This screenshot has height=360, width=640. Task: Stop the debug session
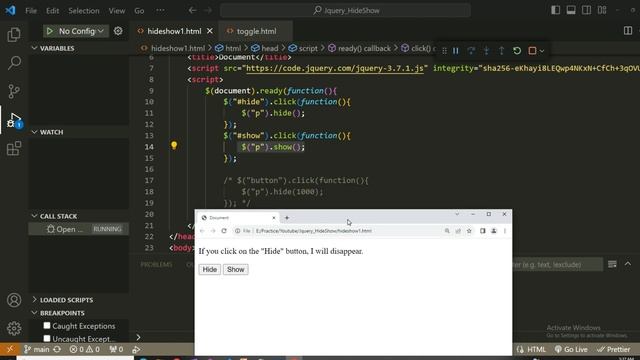tap(532, 51)
